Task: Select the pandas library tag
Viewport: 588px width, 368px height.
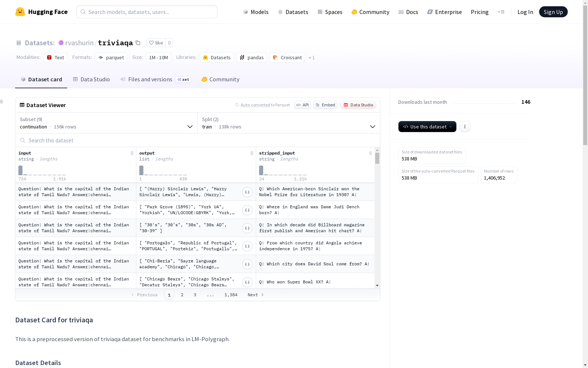Action: point(252,57)
